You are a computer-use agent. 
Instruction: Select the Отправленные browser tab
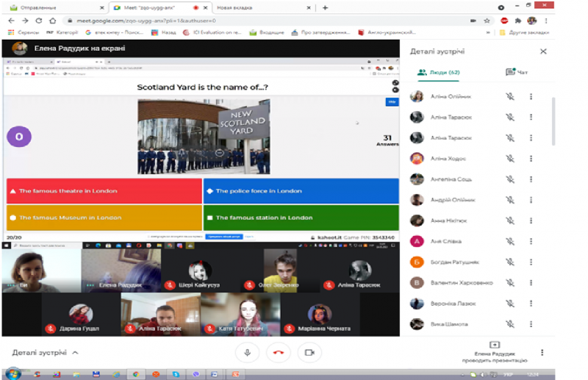(x=56, y=7)
